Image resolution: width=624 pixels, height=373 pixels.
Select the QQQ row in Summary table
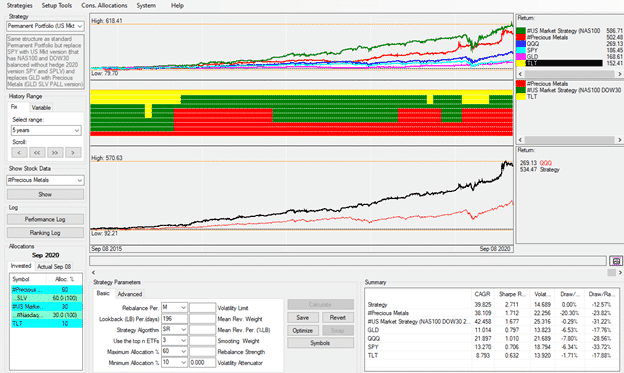pos(491,338)
